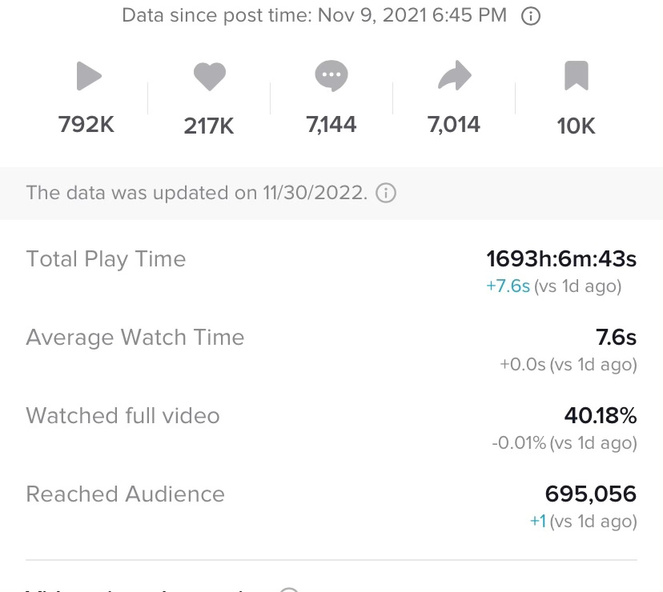Select the 7,144 comments count
The width and height of the screenshot is (663, 592).
click(x=331, y=125)
